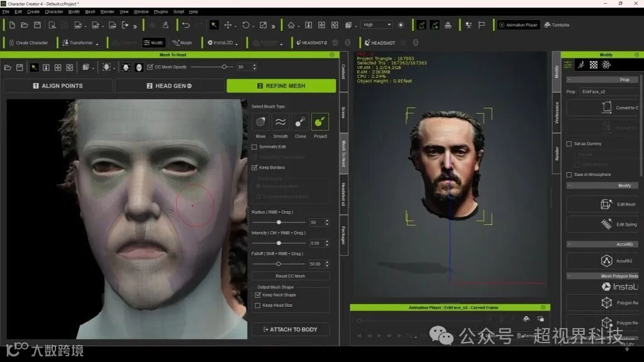Toggle the light head mask display icon
644x362 pixels.
(139, 67)
